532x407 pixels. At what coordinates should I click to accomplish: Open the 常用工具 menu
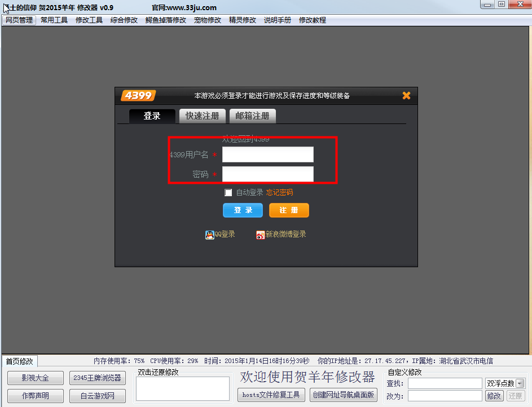(54, 20)
